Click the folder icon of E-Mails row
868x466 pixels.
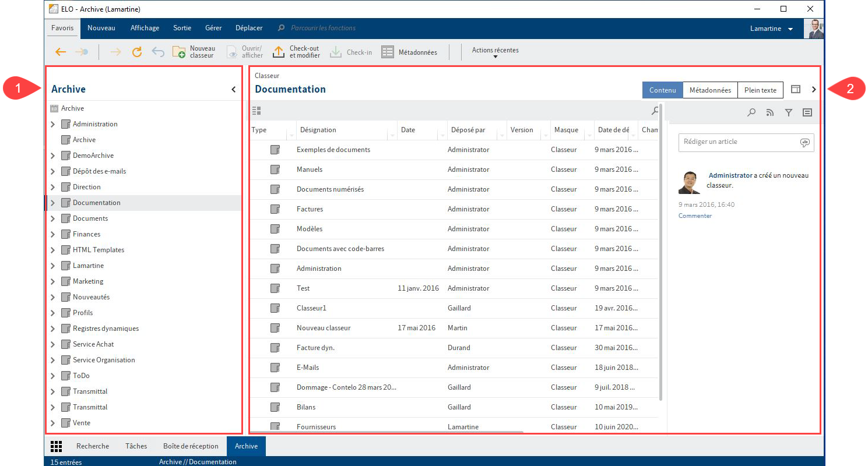[x=275, y=368]
